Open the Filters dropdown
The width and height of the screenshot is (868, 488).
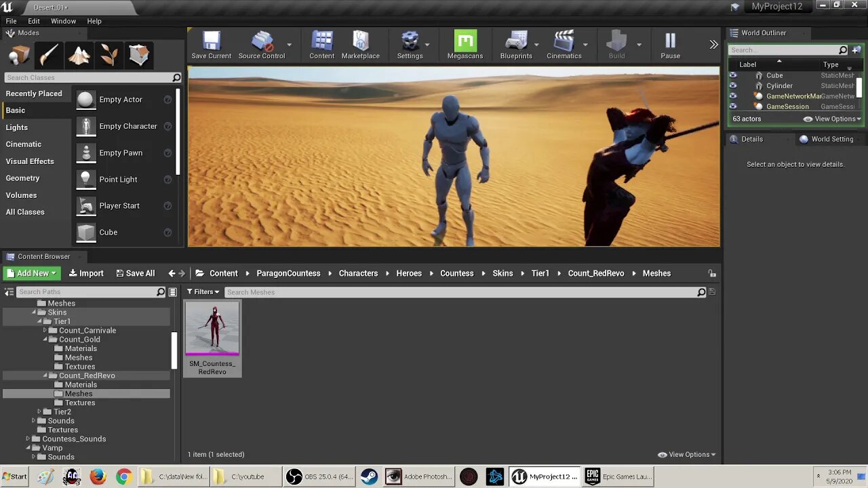click(203, 292)
